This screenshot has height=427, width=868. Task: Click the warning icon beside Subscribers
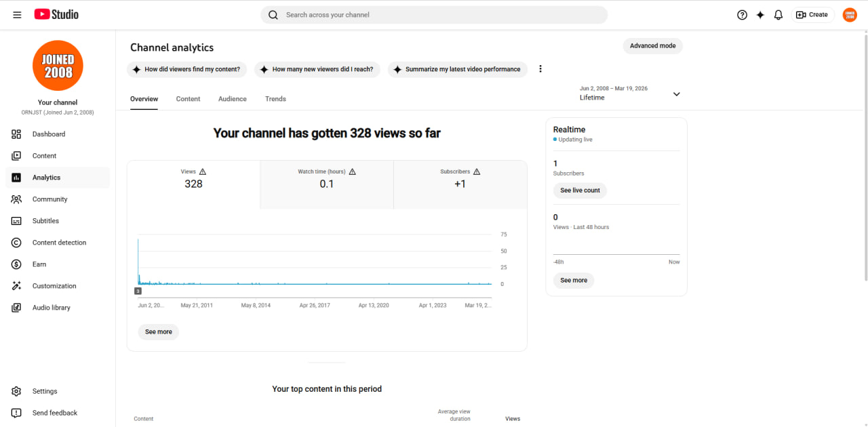pyautogui.click(x=477, y=171)
